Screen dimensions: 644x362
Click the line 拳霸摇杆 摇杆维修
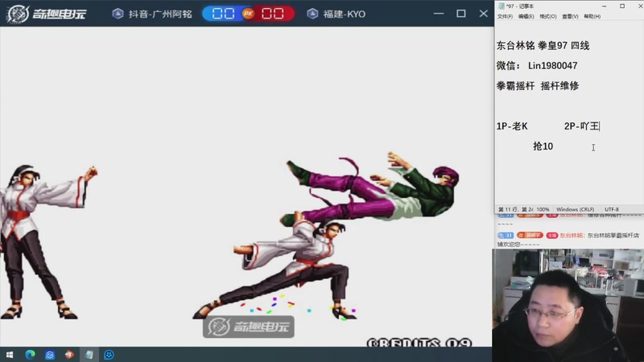538,86
